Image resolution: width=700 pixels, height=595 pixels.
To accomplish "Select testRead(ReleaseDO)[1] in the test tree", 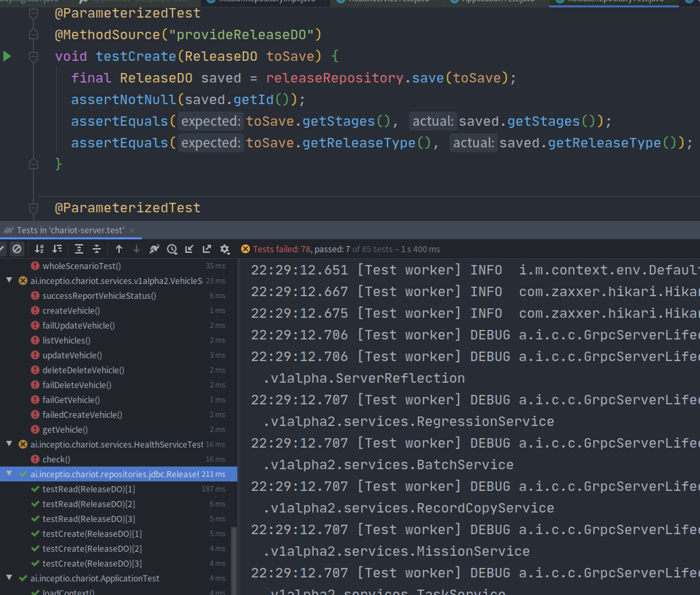I will coord(91,489).
